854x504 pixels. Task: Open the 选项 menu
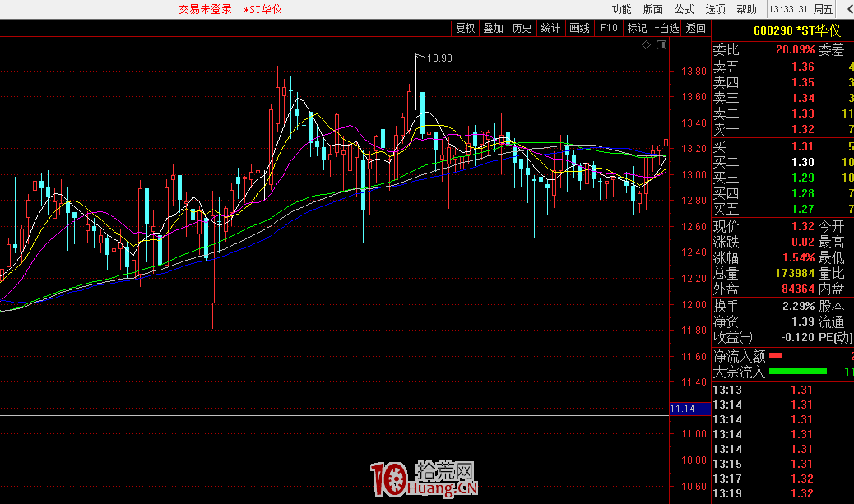pyautogui.click(x=715, y=9)
